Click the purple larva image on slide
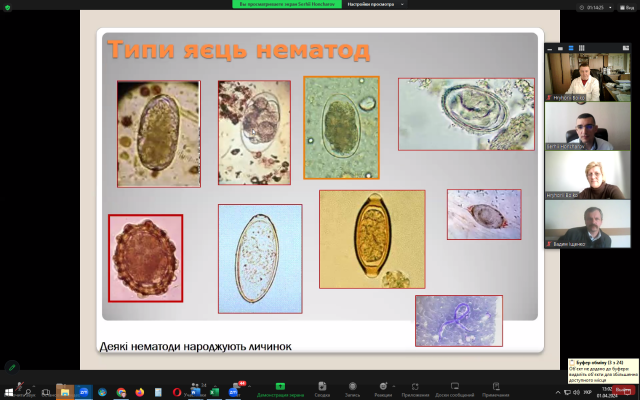Image resolution: width=640 pixels, height=400 pixels. pos(459,321)
